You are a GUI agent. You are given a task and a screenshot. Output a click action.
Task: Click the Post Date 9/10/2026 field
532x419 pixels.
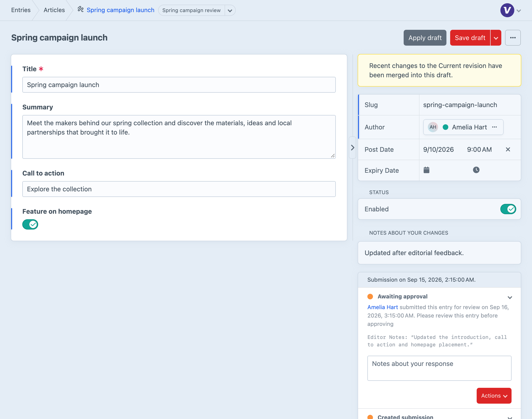438,149
